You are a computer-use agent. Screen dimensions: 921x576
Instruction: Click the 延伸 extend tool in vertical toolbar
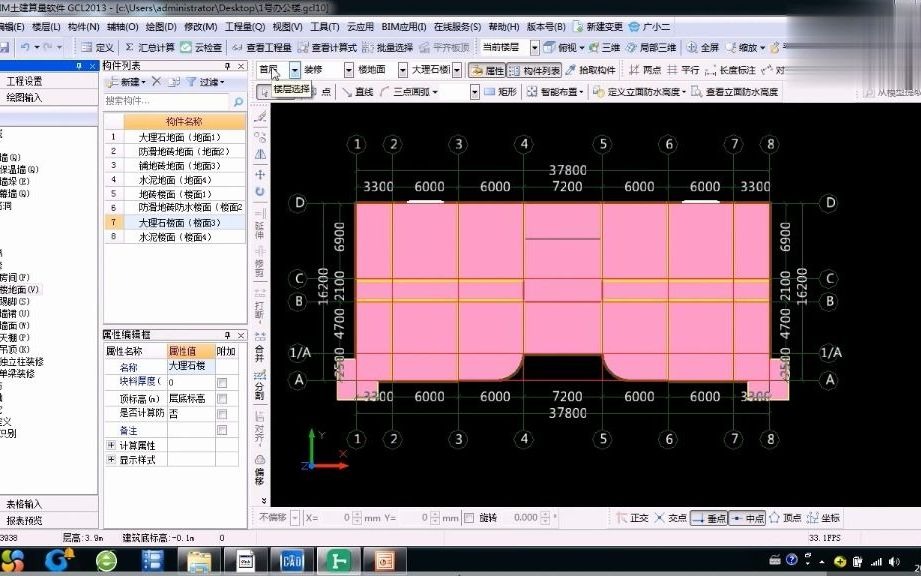tap(260, 223)
